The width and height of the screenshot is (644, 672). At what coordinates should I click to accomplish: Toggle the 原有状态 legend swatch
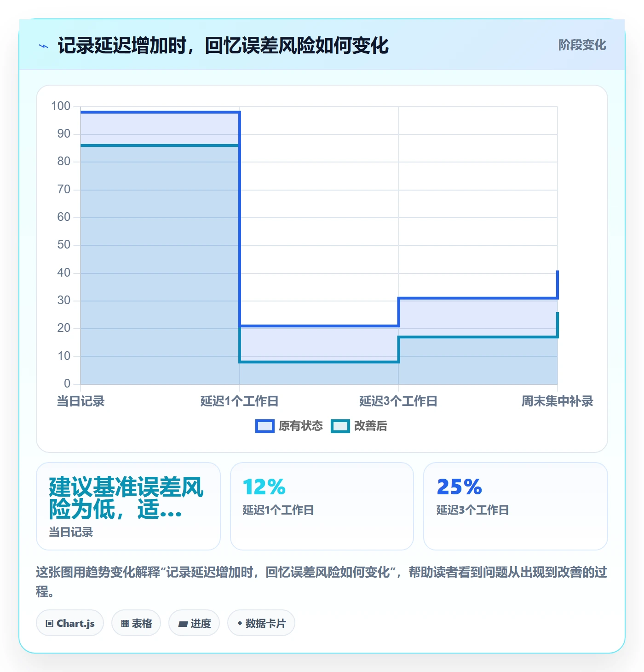point(265,426)
